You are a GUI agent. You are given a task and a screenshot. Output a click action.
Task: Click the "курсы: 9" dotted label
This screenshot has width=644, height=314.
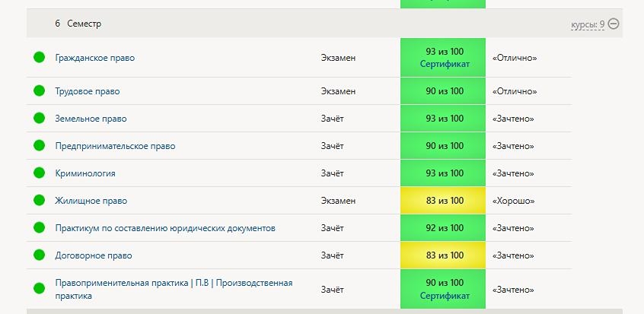click(588, 24)
